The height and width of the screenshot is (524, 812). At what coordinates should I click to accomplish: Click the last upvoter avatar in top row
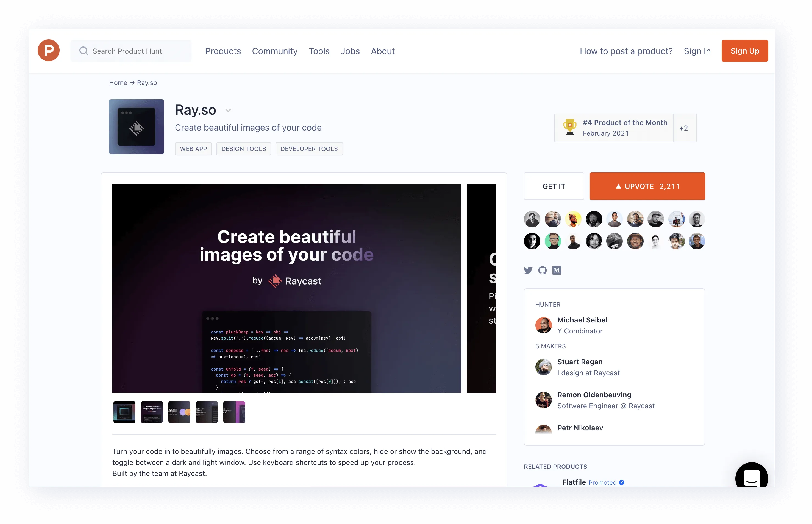[697, 219]
